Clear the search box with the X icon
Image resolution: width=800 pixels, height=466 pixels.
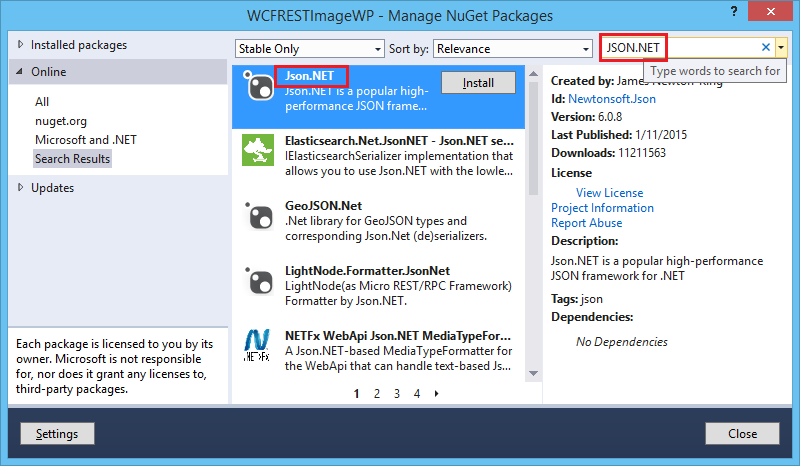tap(765, 47)
